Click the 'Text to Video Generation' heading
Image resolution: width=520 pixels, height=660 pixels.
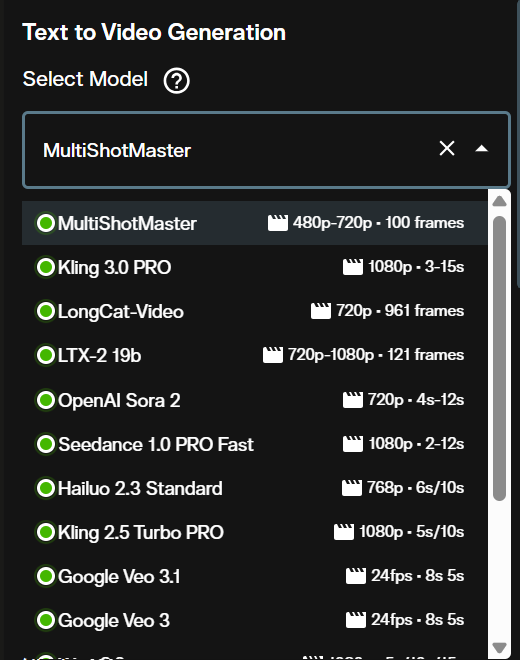[x=154, y=32]
